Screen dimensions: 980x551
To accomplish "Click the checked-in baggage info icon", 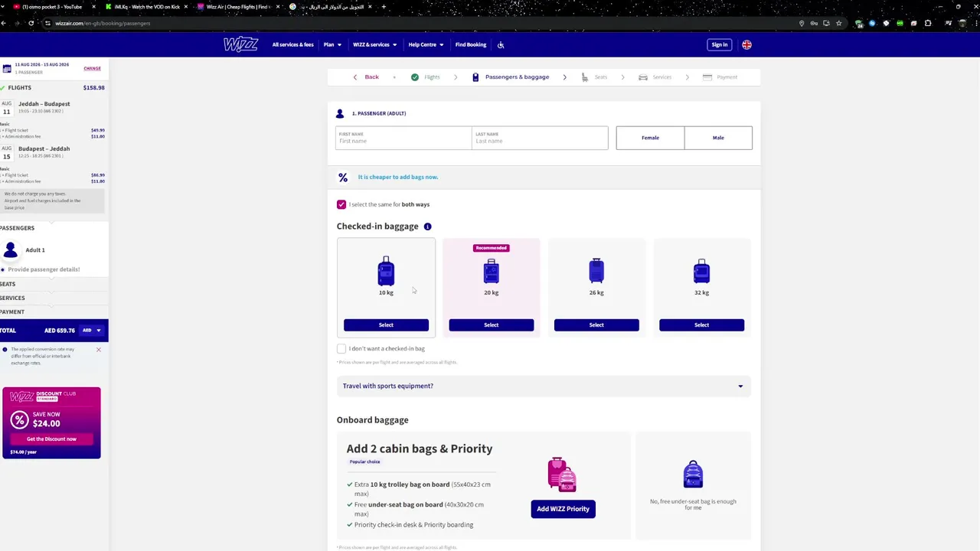I will pyautogui.click(x=427, y=227).
